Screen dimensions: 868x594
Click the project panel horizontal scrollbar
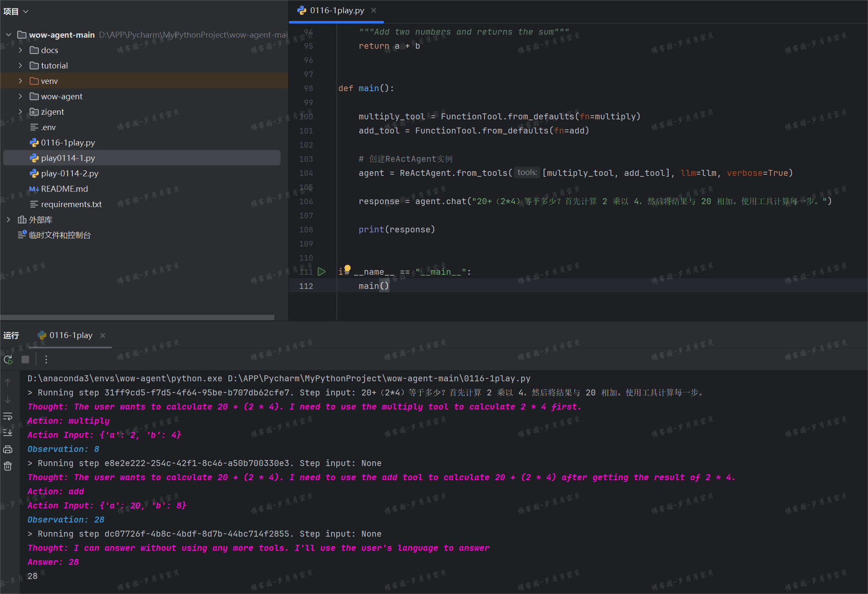[x=137, y=318]
